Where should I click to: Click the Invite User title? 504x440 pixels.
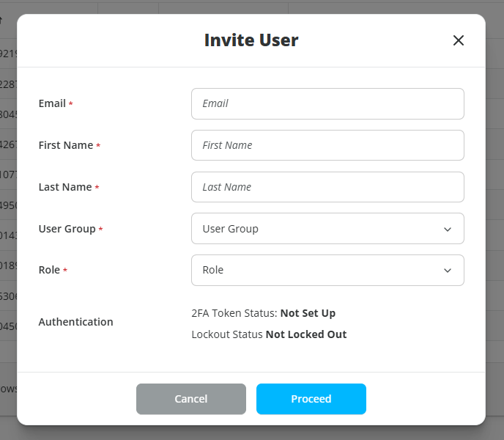point(251,40)
